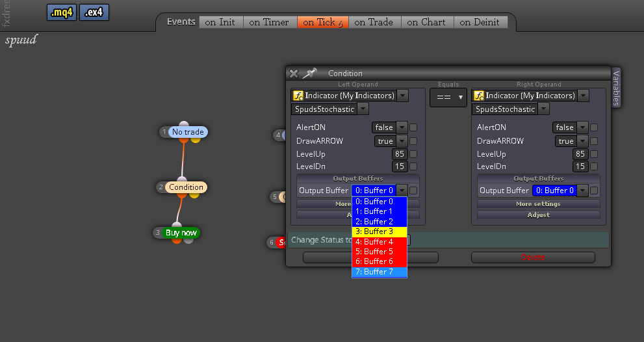Open the on Deinit tab
Screen dimensions: 644x342
tap(480, 22)
